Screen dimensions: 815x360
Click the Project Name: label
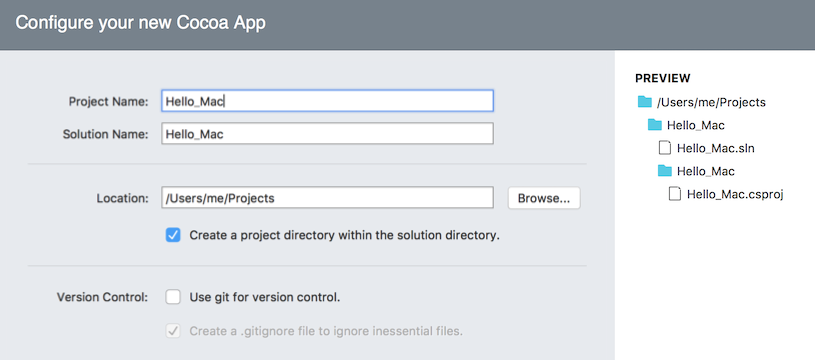click(x=109, y=101)
